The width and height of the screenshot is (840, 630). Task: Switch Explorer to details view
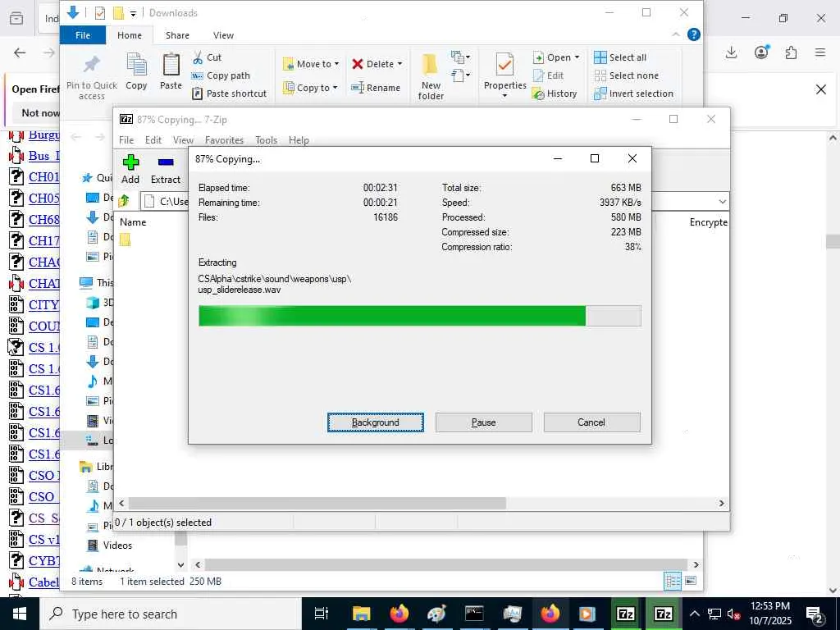point(673,581)
